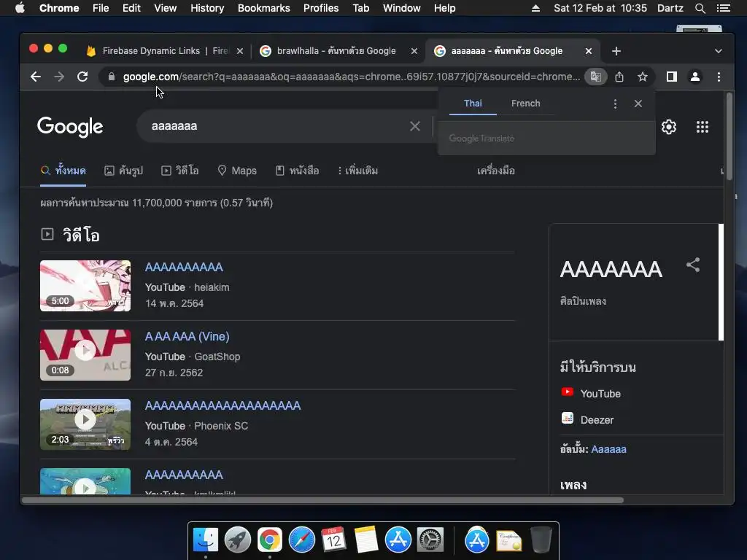Click the second AAAAAAAAAA link at the bottom
This screenshot has height=560, width=747.
(x=184, y=475)
